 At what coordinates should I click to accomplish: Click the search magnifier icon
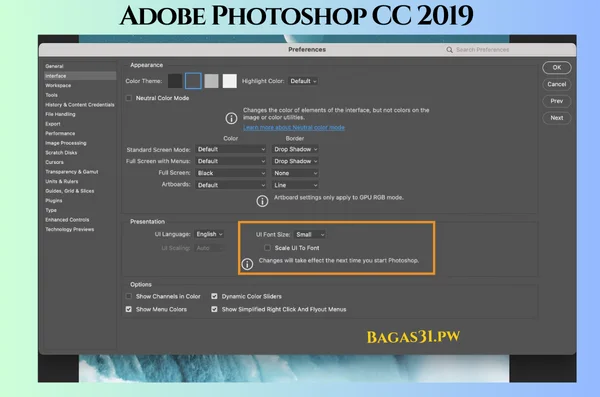coord(449,50)
